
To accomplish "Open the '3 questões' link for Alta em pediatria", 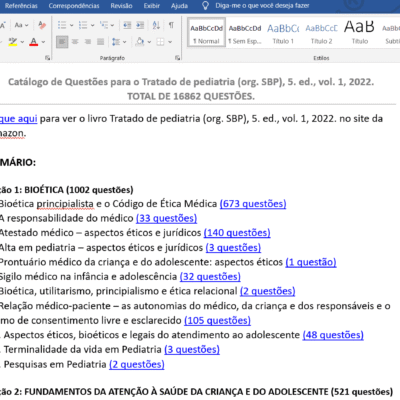I will 233,248.
